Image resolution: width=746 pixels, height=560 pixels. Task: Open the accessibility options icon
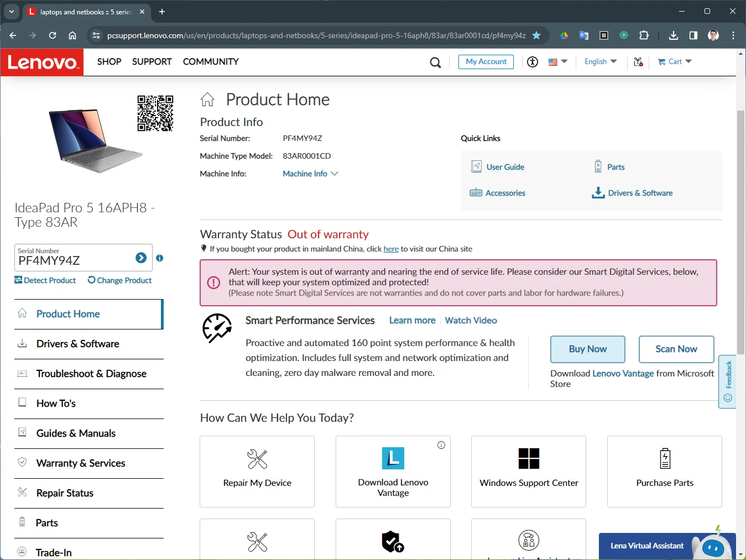533,62
